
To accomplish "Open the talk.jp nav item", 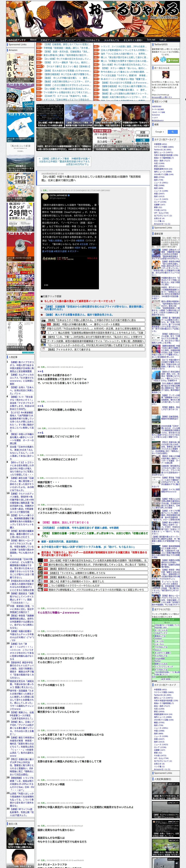I will coord(163,40).
